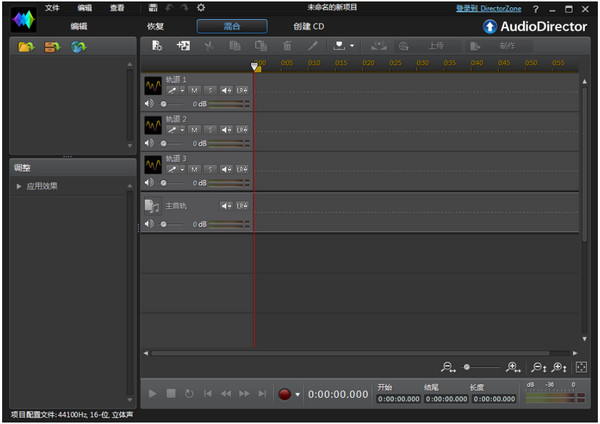Solo track 2 with its S button

pyautogui.click(x=210, y=130)
